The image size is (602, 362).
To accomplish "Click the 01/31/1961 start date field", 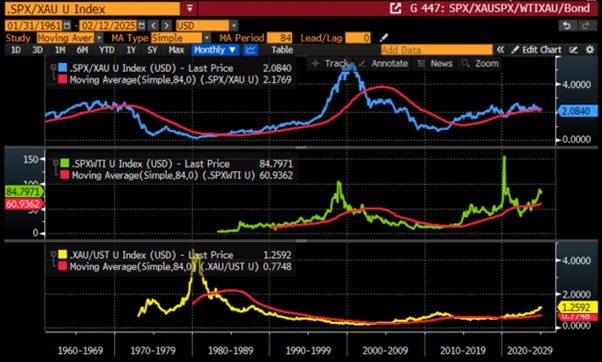I will [34, 26].
